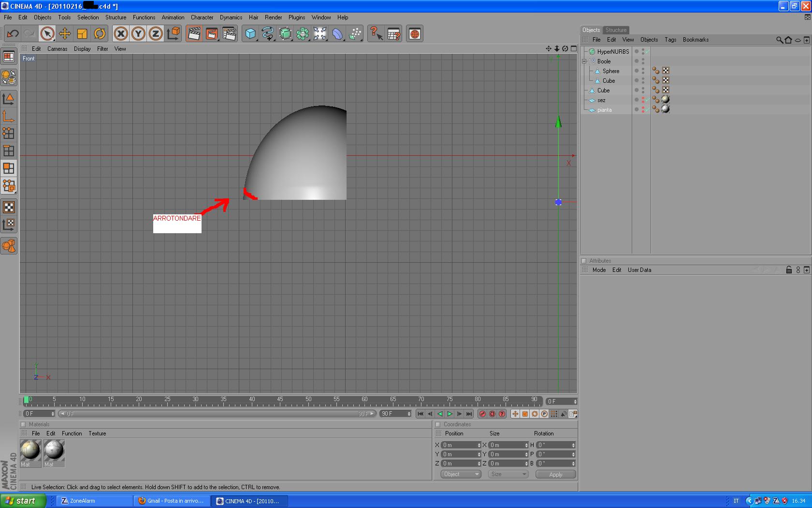Toggle Boole object visibility dots
The image size is (812, 508).
point(643,61)
